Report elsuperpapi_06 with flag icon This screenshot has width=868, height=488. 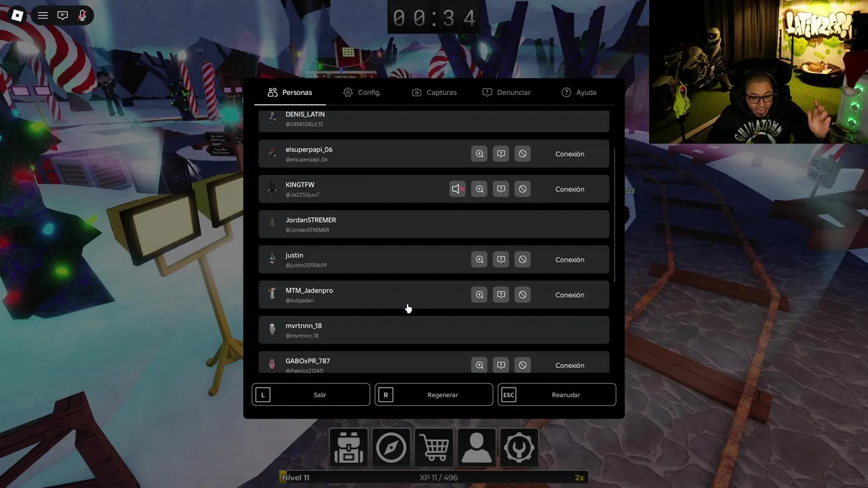[x=501, y=154]
